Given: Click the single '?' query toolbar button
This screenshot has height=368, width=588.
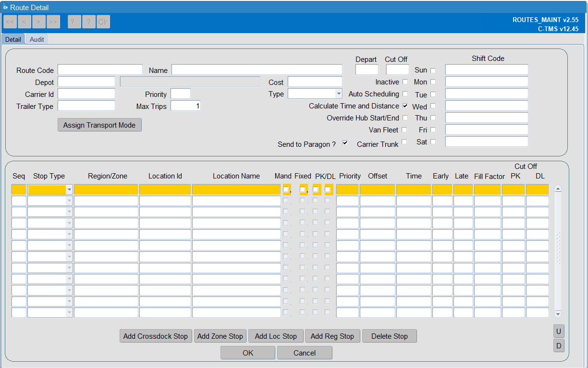Looking at the screenshot, I should [89, 22].
